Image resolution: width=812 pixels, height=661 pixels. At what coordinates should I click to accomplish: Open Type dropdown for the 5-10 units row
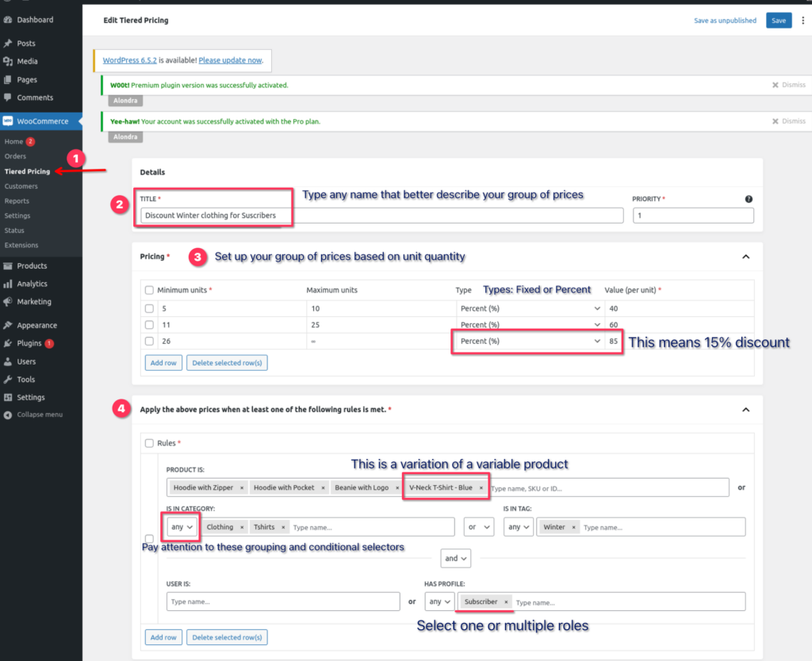point(530,308)
